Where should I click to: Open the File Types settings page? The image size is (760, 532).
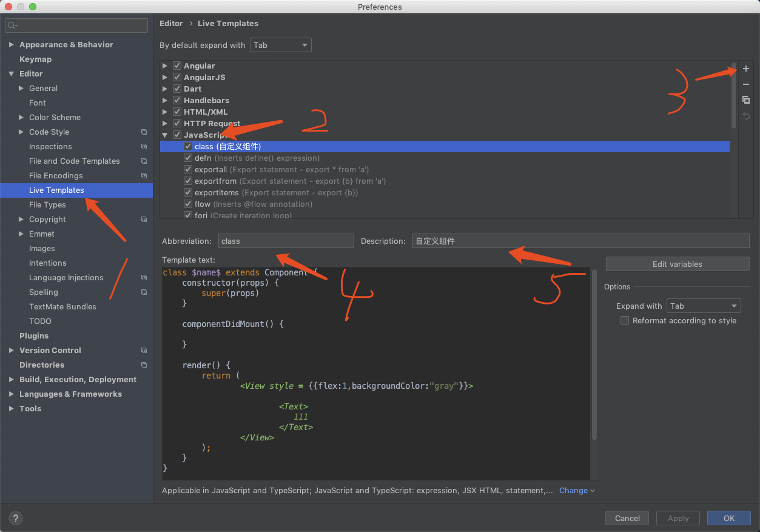point(47,204)
